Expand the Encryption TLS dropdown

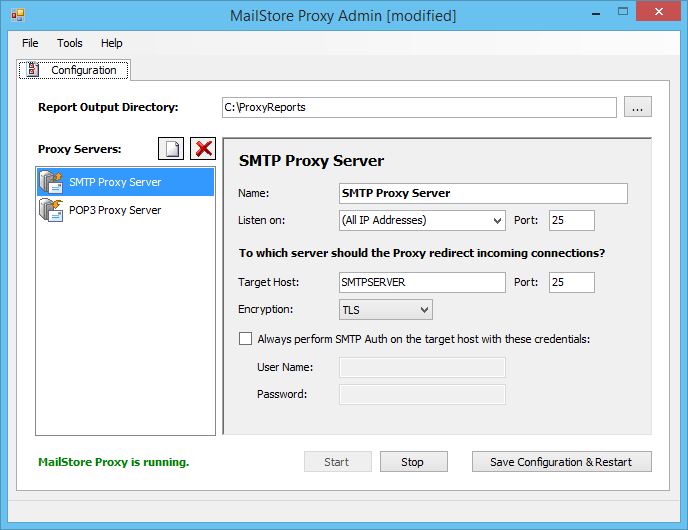pyautogui.click(x=386, y=310)
